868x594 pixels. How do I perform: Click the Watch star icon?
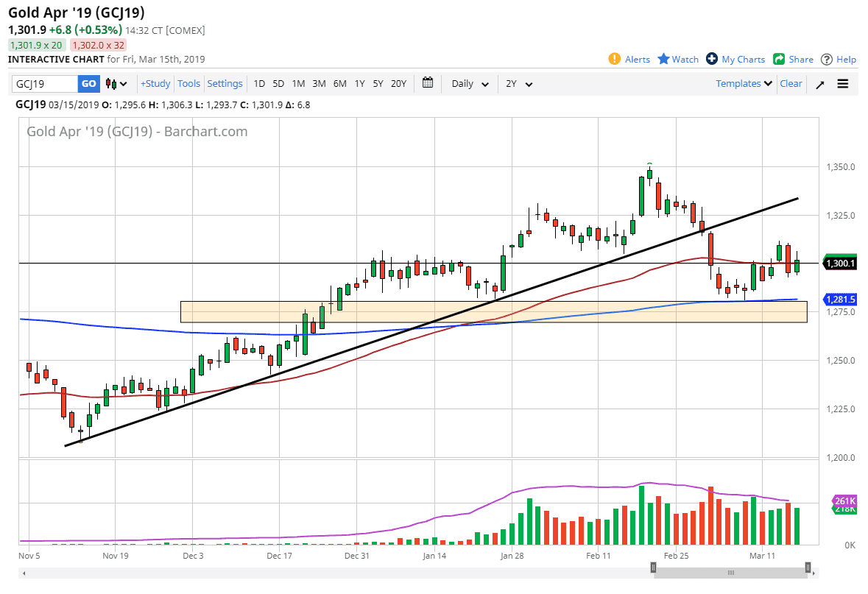(x=663, y=59)
